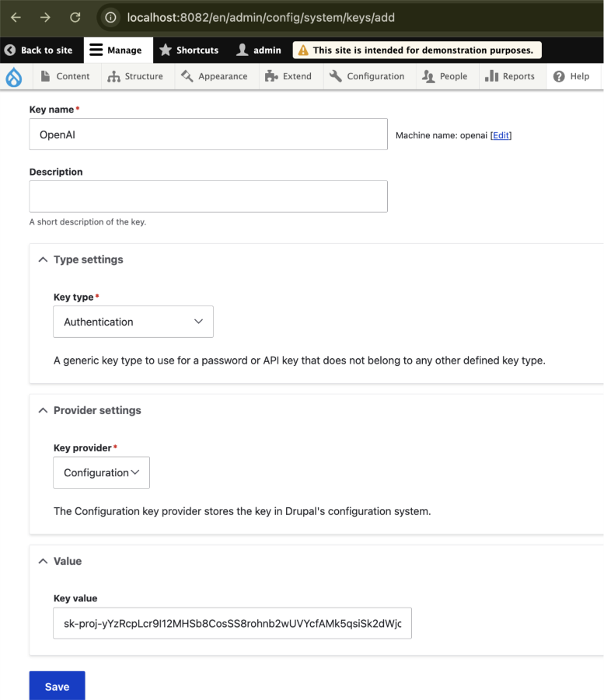Reload the page with refresh icon
The width and height of the screenshot is (604, 700).
click(75, 17)
